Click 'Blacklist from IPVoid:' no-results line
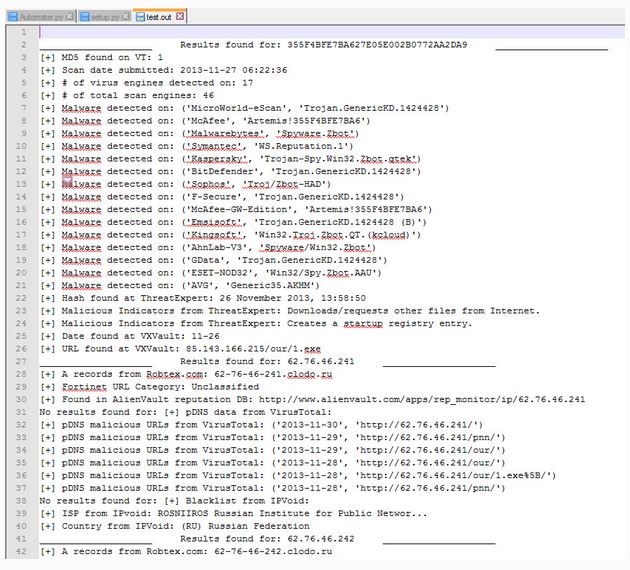The height and width of the screenshot is (570, 630). click(174, 501)
